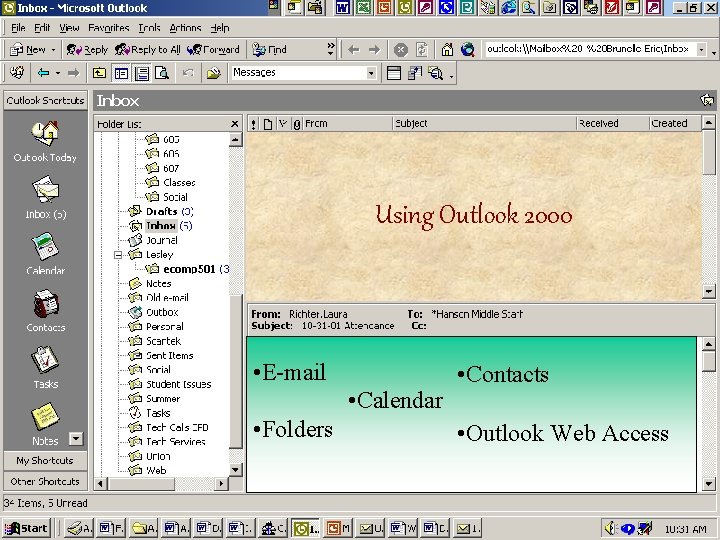Create a New mail message
The image size is (720, 540).
tap(28, 49)
